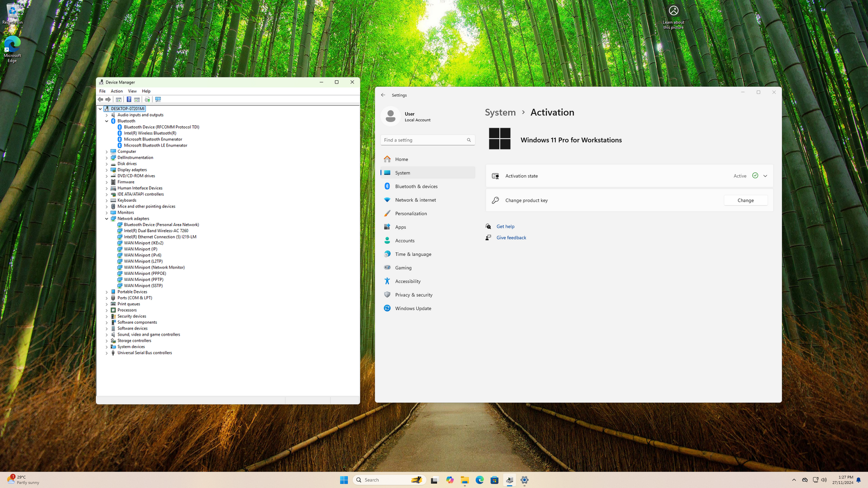The width and height of the screenshot is (868, 488).
Task: Open Accessibility settings page
Action: [428, 281]
